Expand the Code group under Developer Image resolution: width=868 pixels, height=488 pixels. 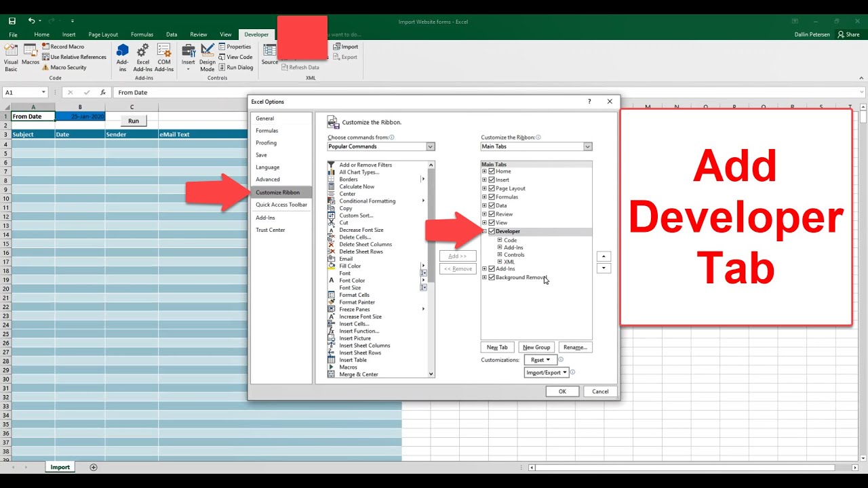500,240
